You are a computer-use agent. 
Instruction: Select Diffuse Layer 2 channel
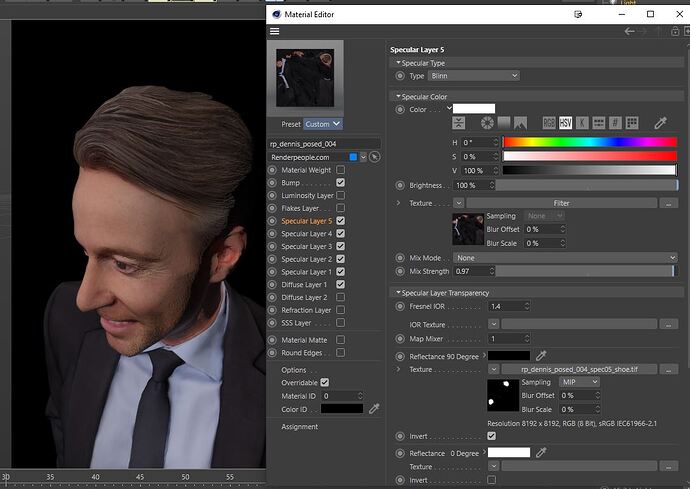coord(304,298)
